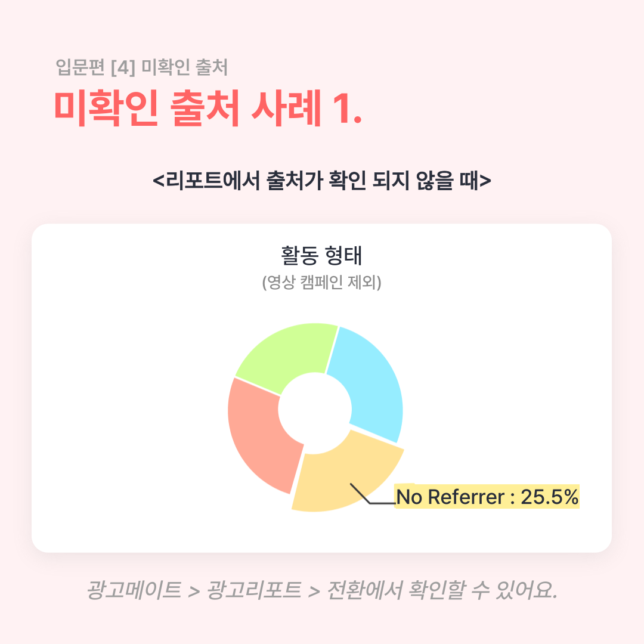Click 전환에서 확인할 수 있어요 footer text
Screen dimensions: 644x644
point(442,590)
